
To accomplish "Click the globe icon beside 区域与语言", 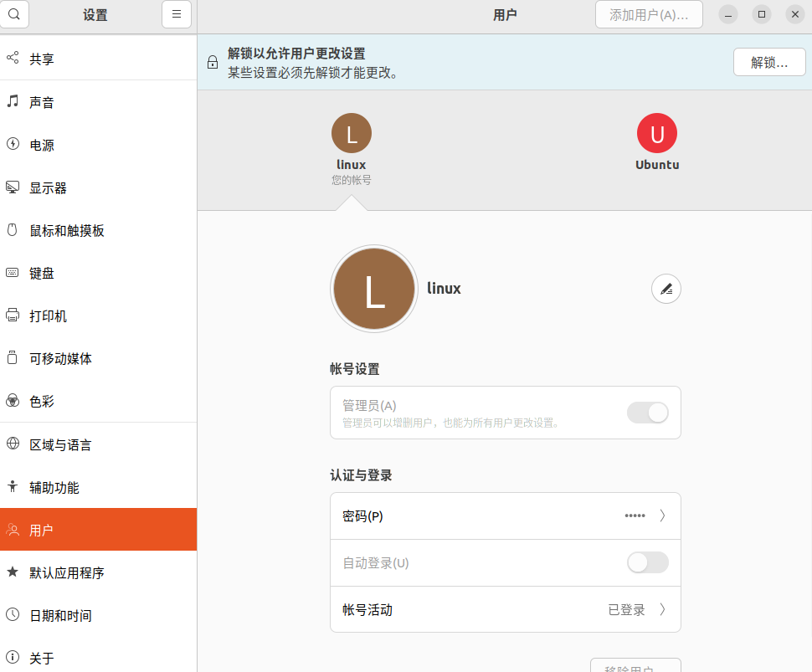I will click(13, 444).
